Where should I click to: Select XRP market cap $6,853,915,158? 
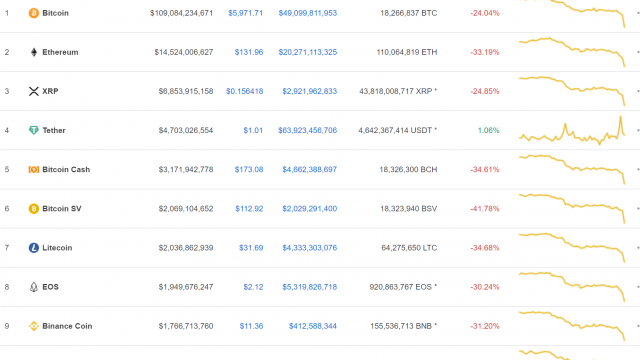tap(186, 91)
